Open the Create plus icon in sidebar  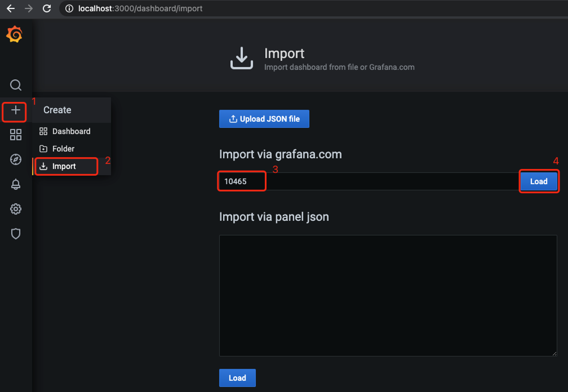tap(16, 110)
